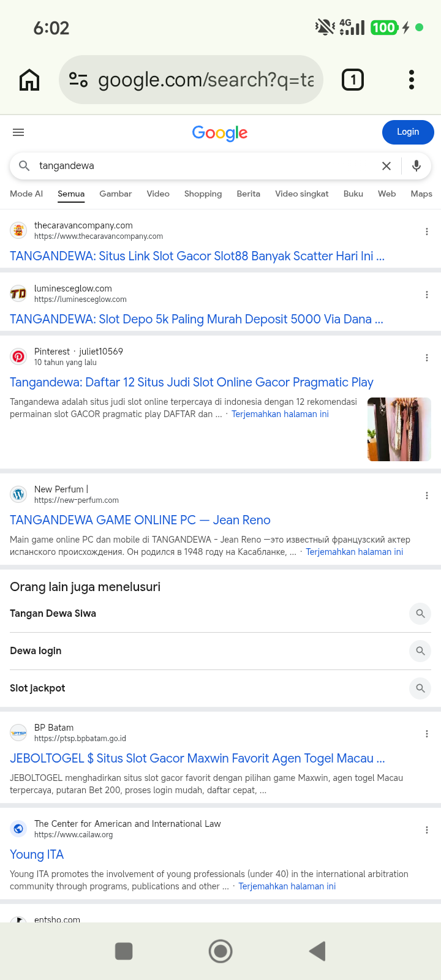Tap luminesceglow.com TD favicon
The image size is (441, 980).
[18, 294]
